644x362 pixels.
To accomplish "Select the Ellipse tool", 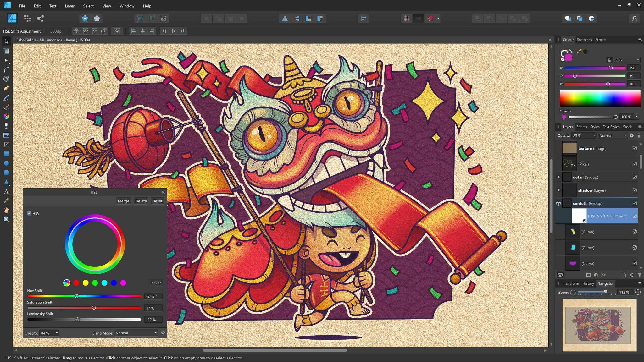I will tap(6, 163).
